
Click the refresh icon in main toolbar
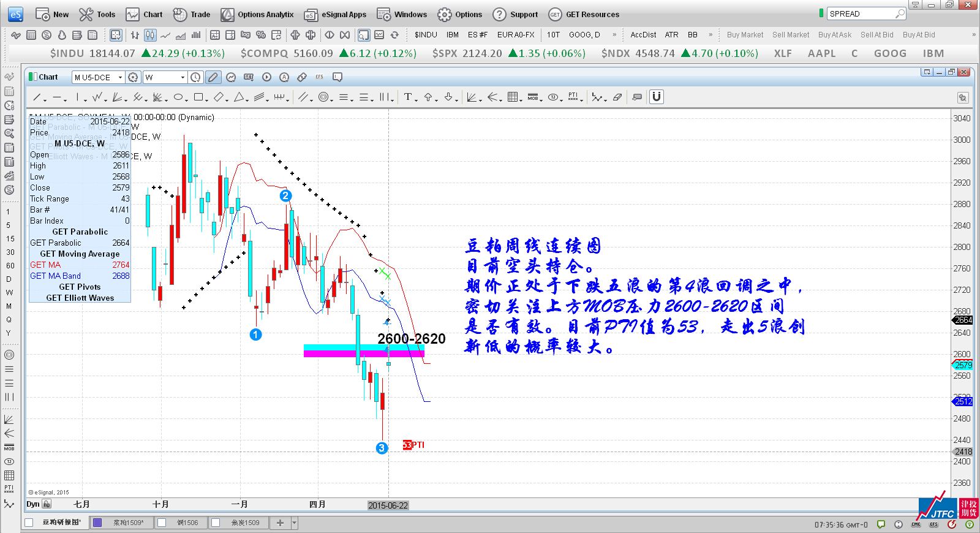coord(394,35)
